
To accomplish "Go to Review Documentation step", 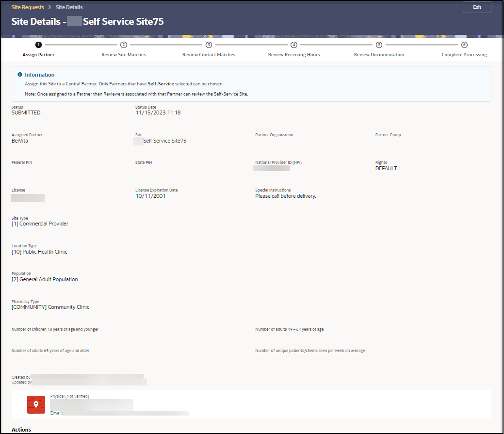I will coord(379,55).
